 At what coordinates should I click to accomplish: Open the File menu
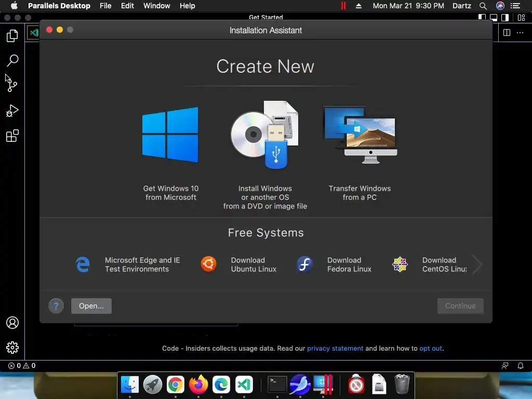105,6
